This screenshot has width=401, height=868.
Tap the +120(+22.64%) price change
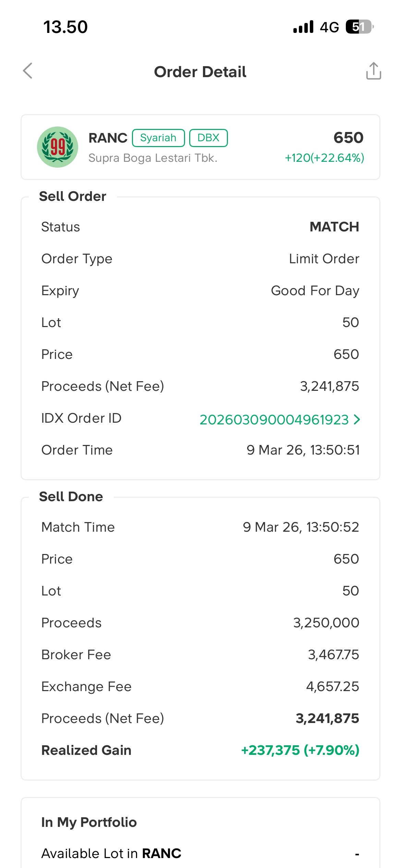coord(324,158)
